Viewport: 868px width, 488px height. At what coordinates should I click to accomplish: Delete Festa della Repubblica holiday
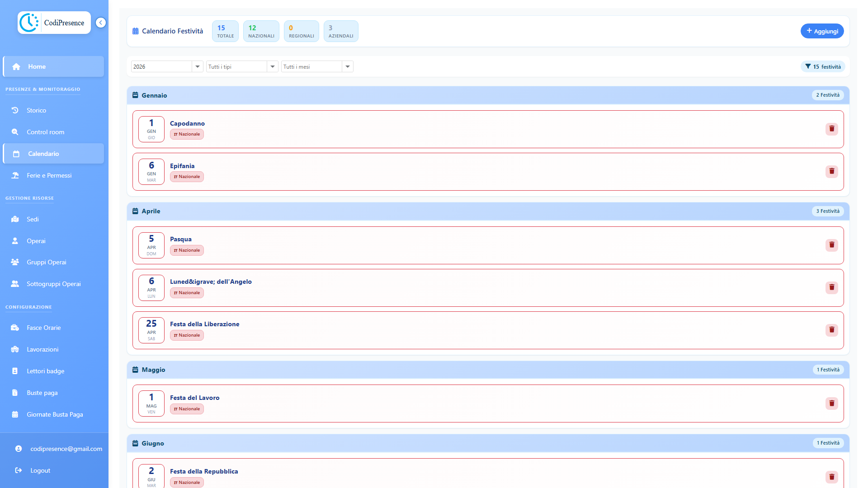pos(831,477)
